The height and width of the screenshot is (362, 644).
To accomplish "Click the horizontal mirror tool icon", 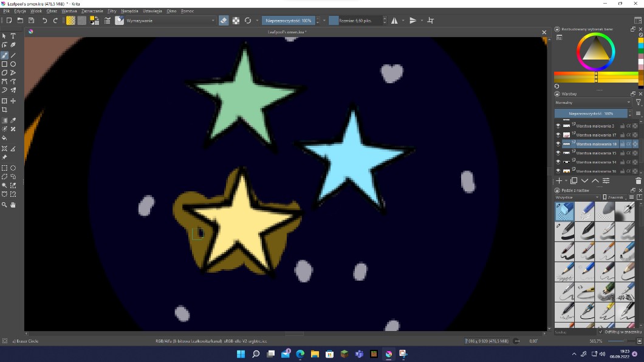I will pos(394,21).
